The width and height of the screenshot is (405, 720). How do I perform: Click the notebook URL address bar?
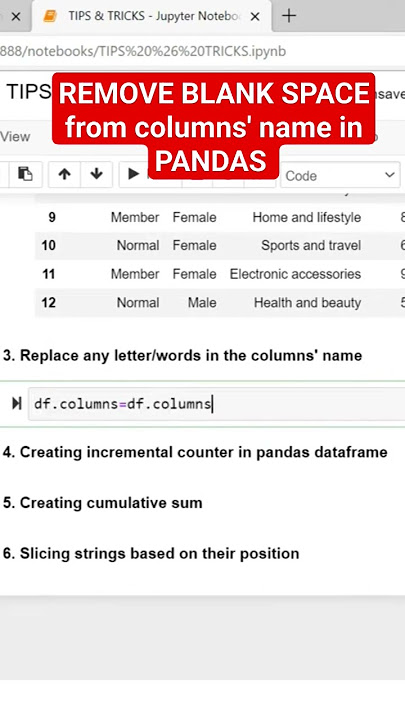coord(202,51)
